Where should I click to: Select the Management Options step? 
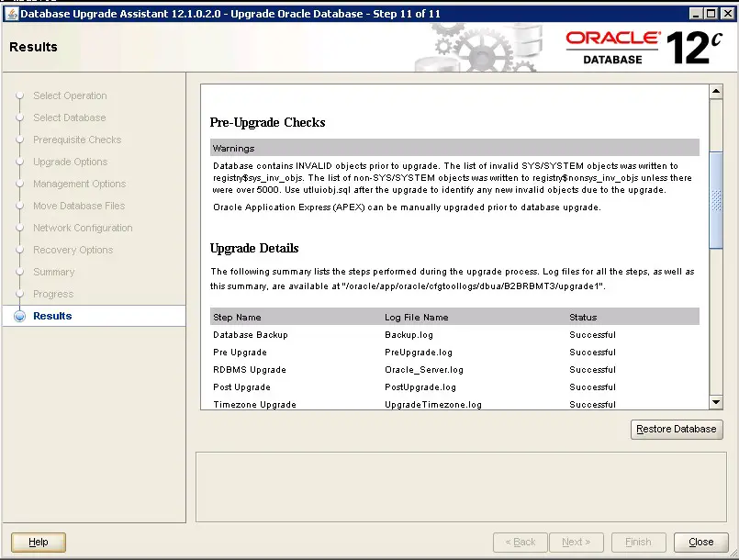(79, 184)
